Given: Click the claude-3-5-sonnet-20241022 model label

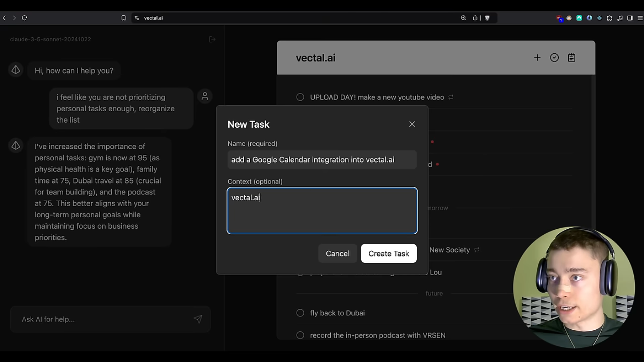Looking at the screenshot, I should click(x=51, y=39).
